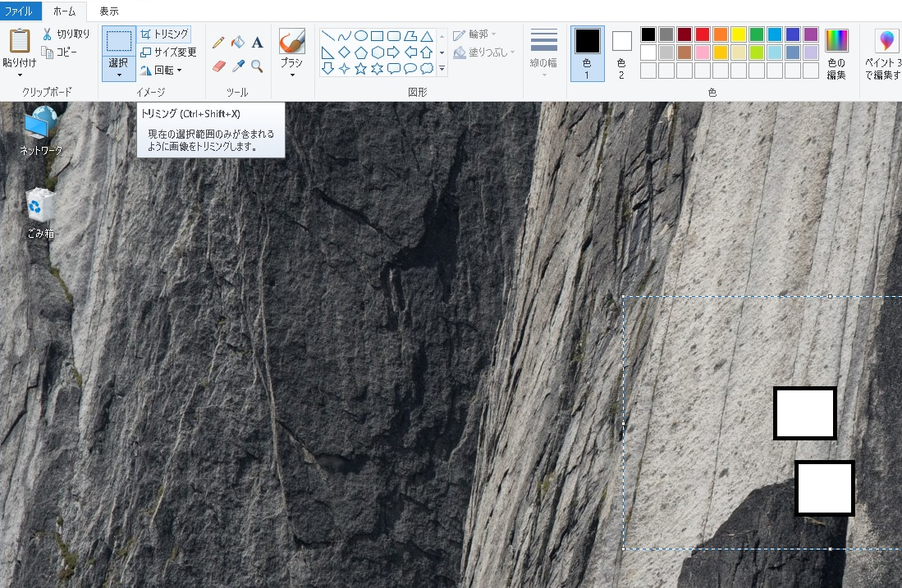Viewport: 902px width, 588px height.
Task: Choose the straight line shape
Action: pos(328,36)
